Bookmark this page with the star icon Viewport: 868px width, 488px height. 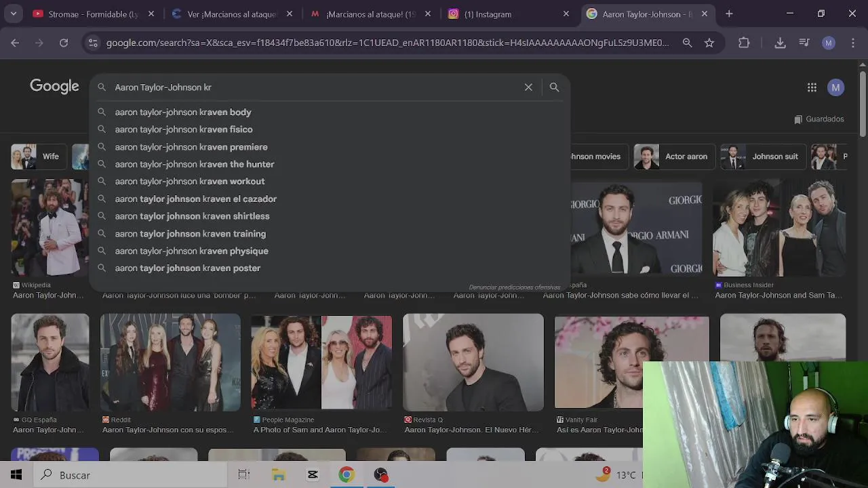709,43
